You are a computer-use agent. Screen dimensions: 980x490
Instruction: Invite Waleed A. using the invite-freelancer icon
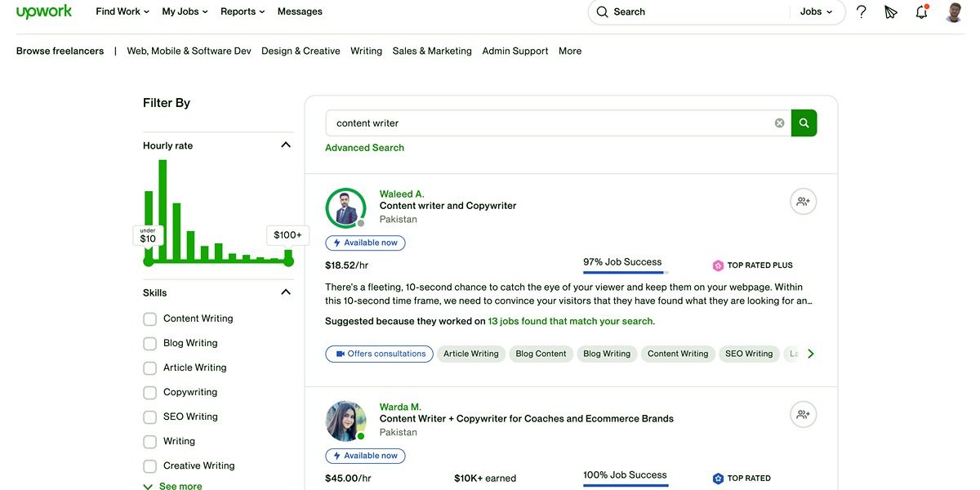coord(803,200)
